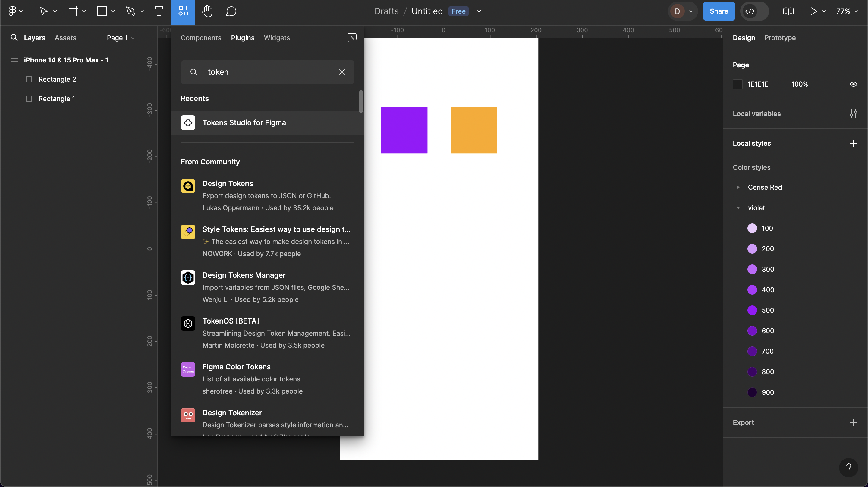Switch to the Widgets tab
Screen dimensions: 868x487
point(277,38)
